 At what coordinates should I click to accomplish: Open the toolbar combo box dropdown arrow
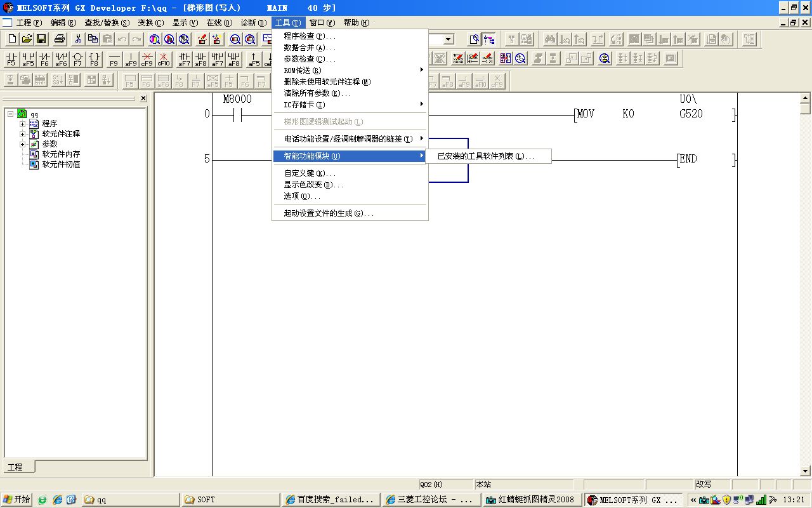tap(449, 39)
